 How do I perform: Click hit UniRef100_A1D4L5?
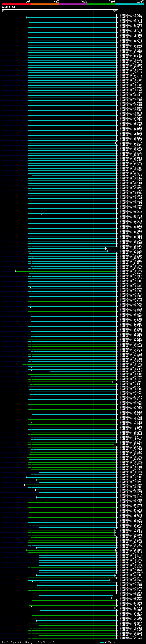coord(131,276)
